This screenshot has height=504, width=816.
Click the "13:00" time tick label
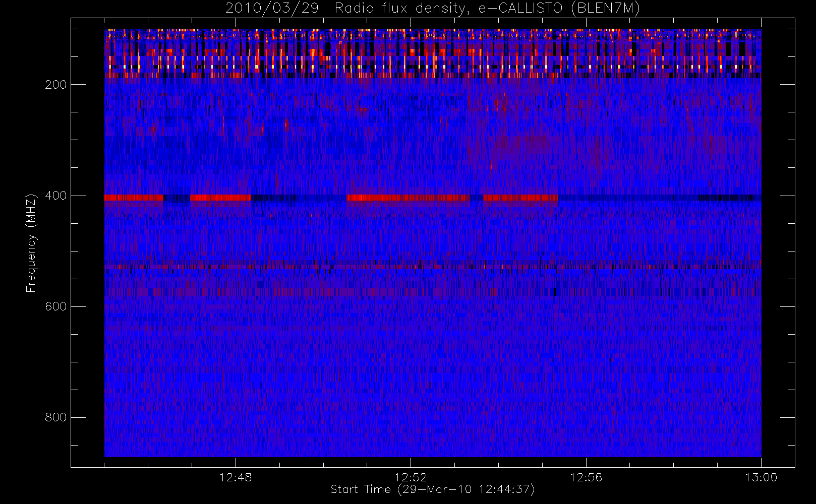coord(761,477)
